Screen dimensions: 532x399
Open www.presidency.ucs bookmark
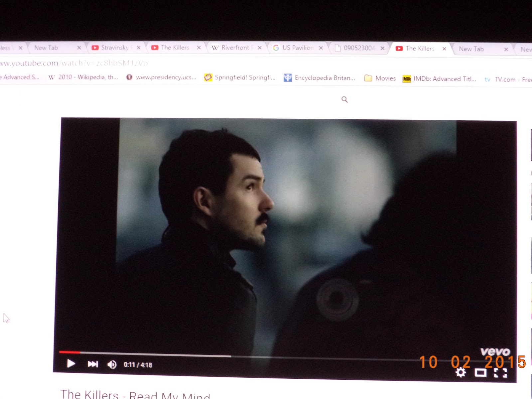click(x=161, y=77)
